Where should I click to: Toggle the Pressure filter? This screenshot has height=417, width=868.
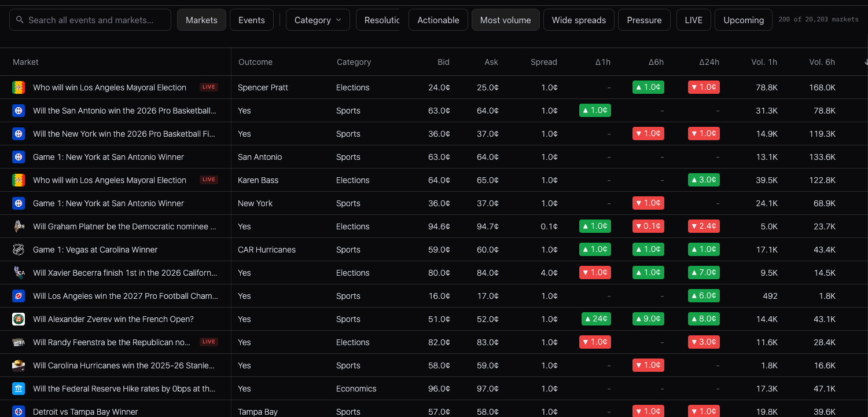click(644, 20)
